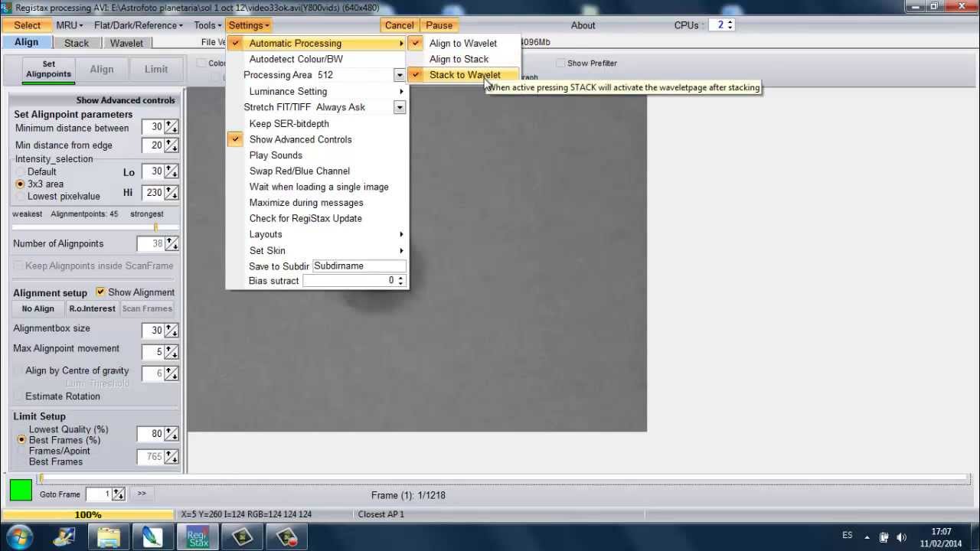Click the Alignmentbox size stepper arrows
Viewport: 980px width, 551px height.
[x=171, y=331]
